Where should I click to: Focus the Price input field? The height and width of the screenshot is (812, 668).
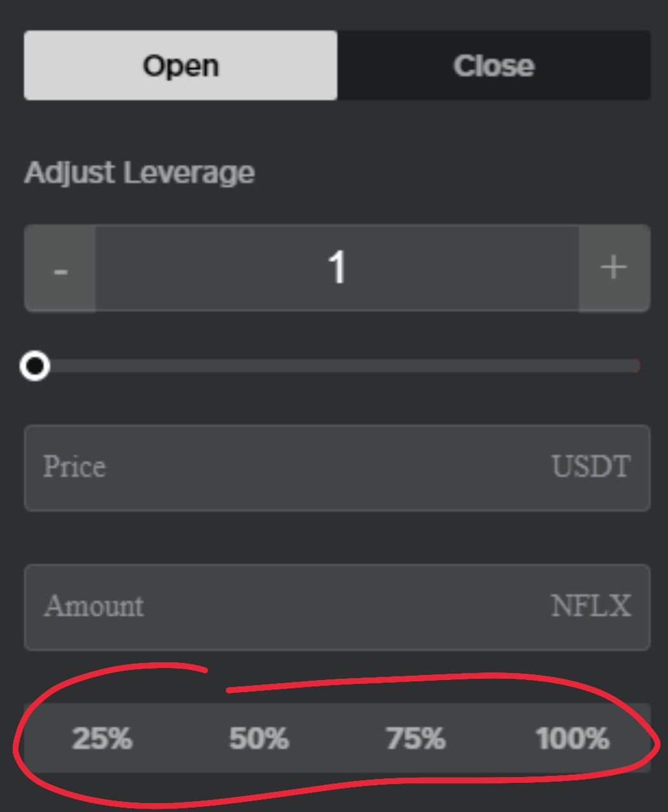click(337, 468)
